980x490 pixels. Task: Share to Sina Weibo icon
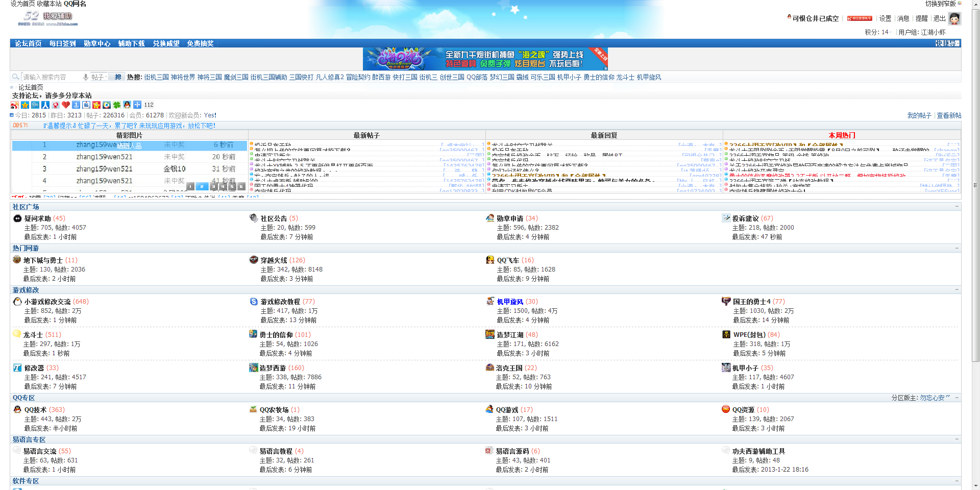tap(15, 105)
